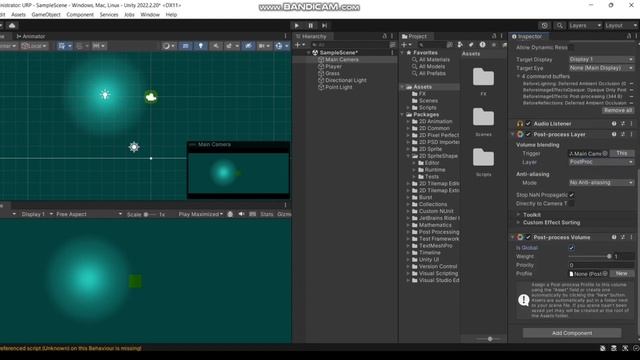
Task: Disable the Audio Listener component checkbox
Action: pyautogui.click(x=528, y=124)
